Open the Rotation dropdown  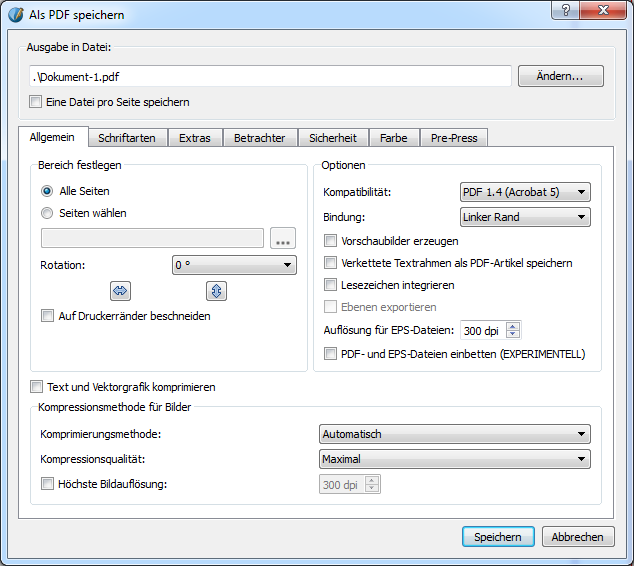234,265
